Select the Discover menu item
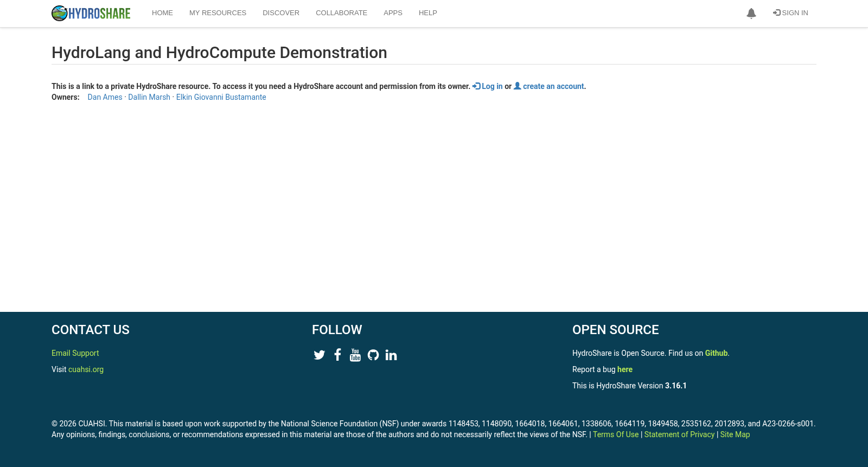Screen dimensions: 868x467 [x=281, y=13]
